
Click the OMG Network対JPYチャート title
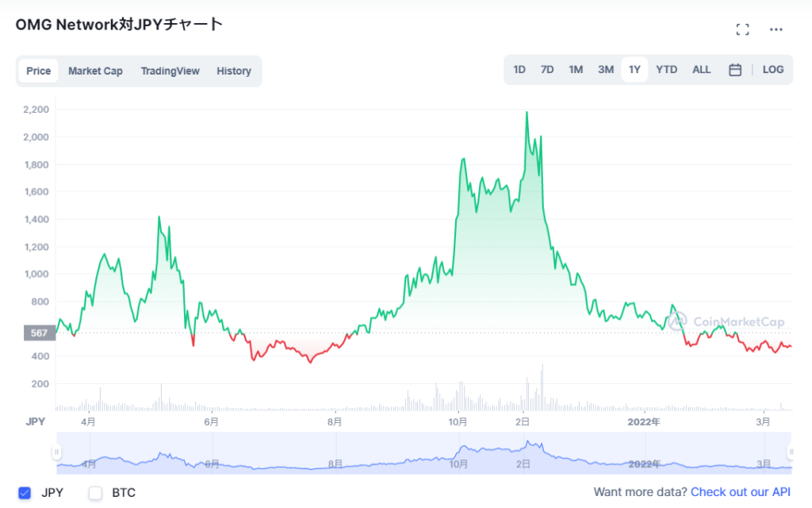[x=119, y=25]
